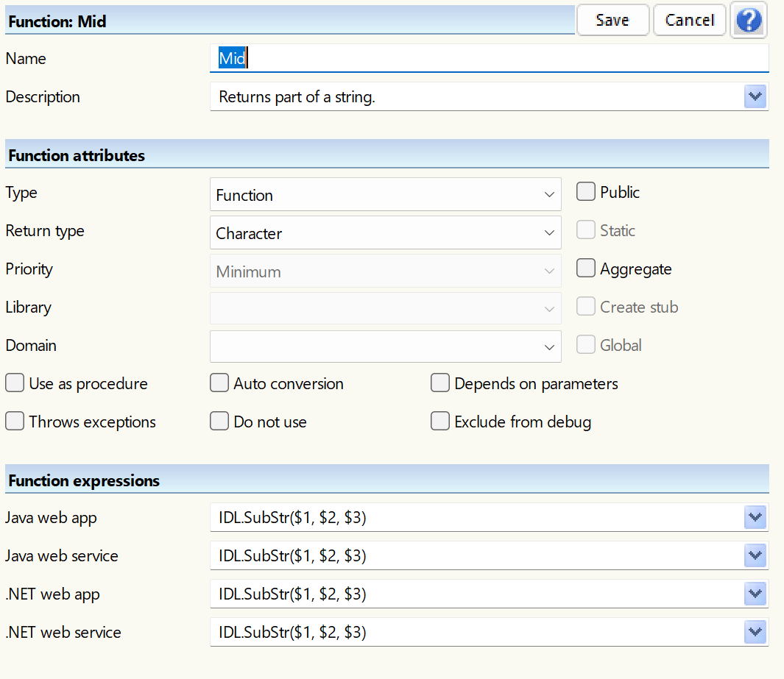Image resolution: width=784 pixels, height=679 pixels.
Task: Expand the Java web service expression editor
Action: pyautogui.click(x=755, y=555)
